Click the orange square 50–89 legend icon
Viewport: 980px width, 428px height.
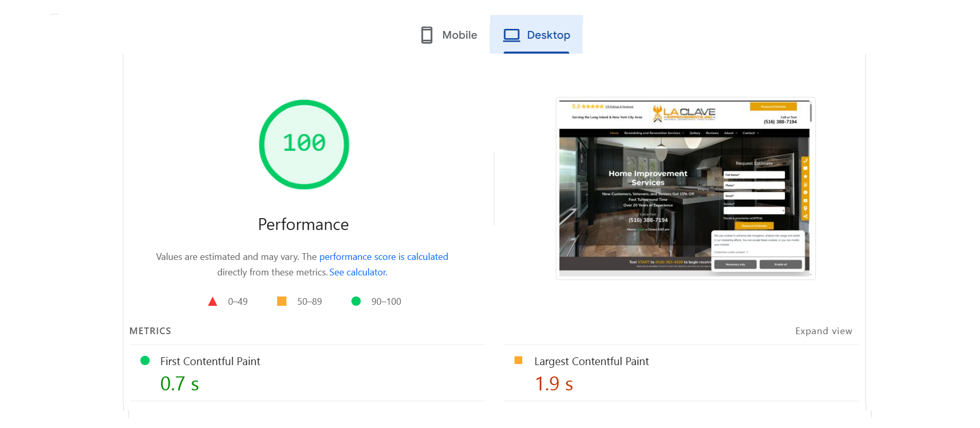pos(282,301)
